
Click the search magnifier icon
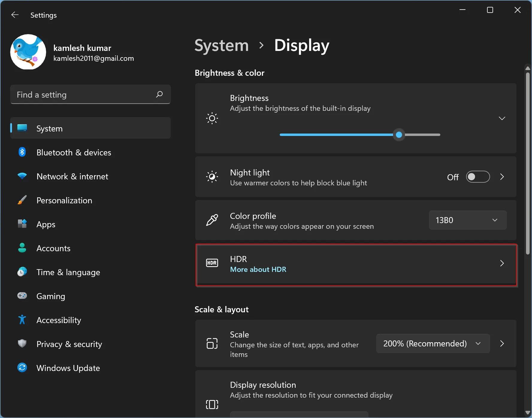(159, 94)
